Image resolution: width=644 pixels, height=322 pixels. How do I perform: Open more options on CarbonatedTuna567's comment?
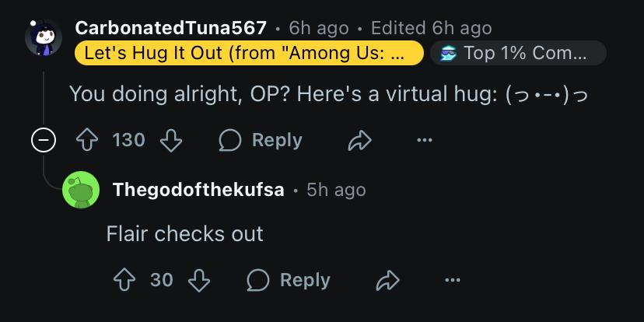424,140
